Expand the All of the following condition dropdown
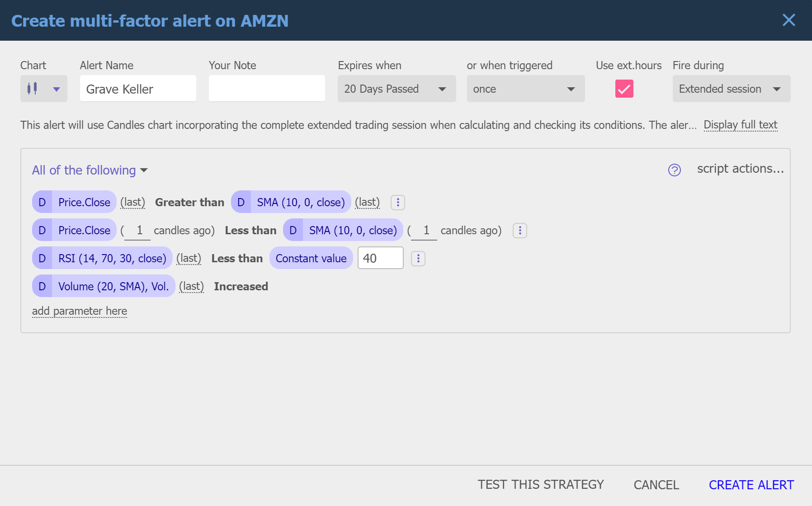This screenshot has width=812, height=506. pyautogui.click(x=90, y=170)
